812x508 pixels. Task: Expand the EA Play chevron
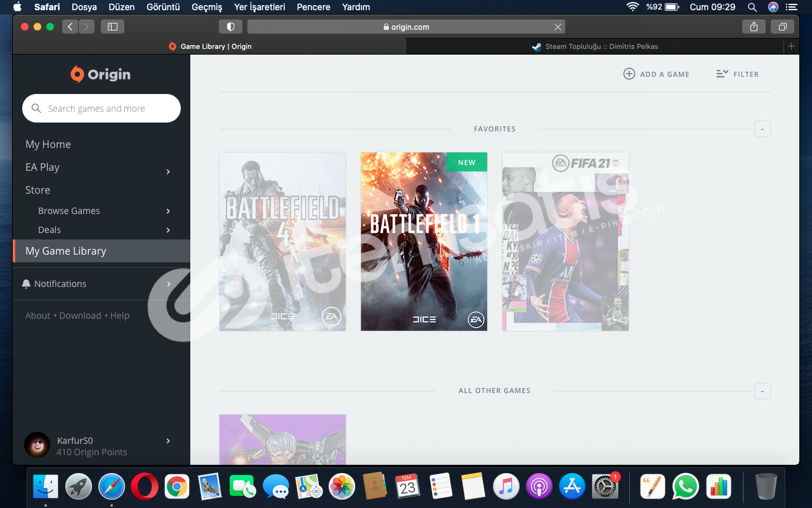168,171
